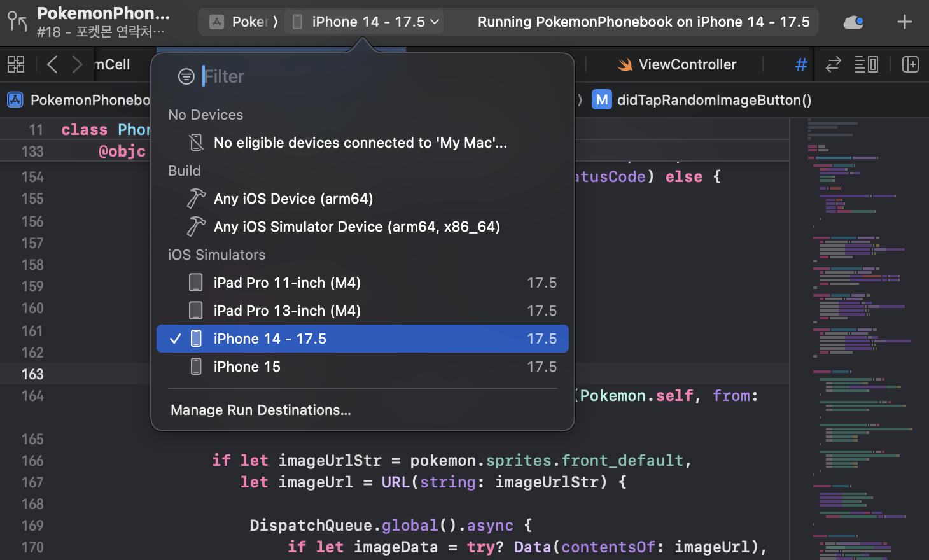Image resolution: width=929 pixels, height=560 pixels.
Task: Choose iPad Pro 13-inch (M4) simulator
Action: click(x=363, y=311)
